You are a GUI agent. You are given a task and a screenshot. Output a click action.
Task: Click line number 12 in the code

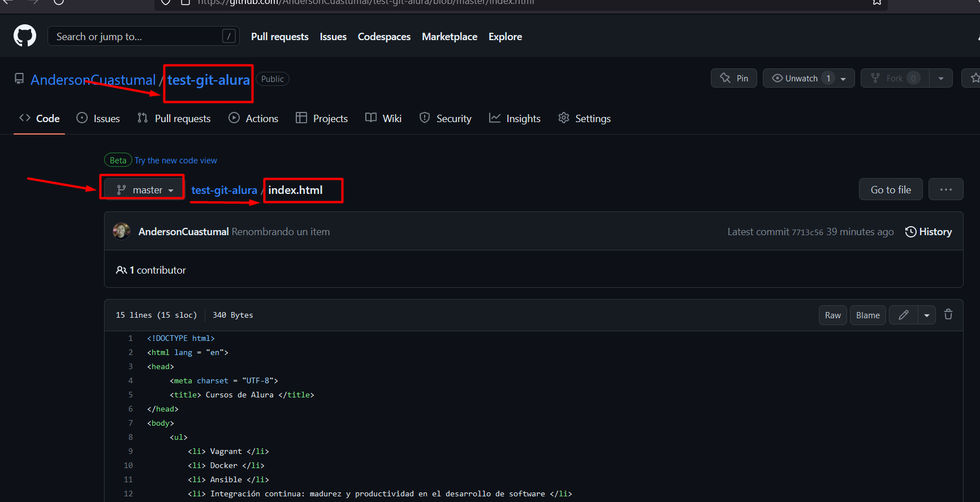[128, 494]
